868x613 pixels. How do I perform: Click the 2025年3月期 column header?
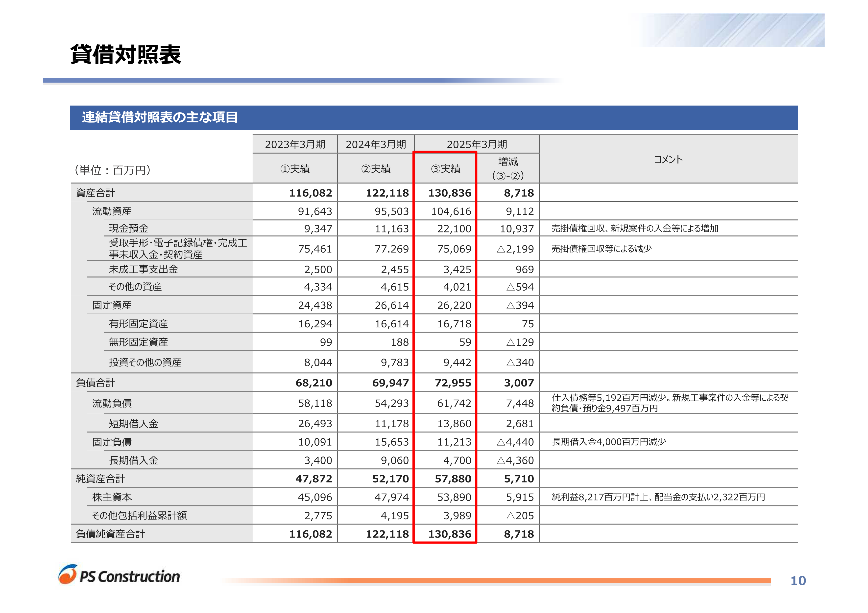tap(477, 144)
